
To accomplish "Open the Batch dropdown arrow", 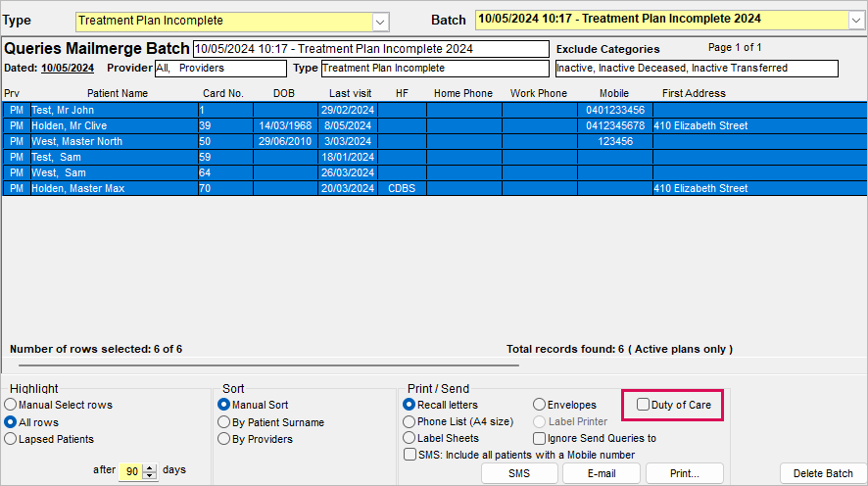I will pos(856,21).
